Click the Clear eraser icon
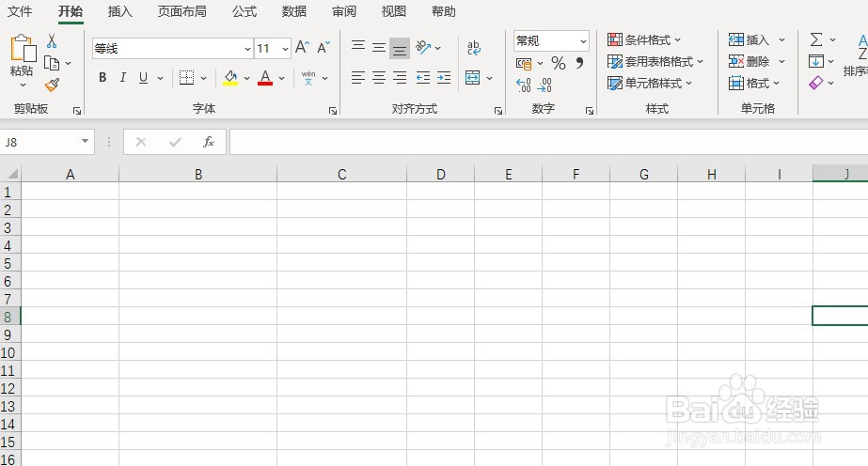 tap(816, 83)
